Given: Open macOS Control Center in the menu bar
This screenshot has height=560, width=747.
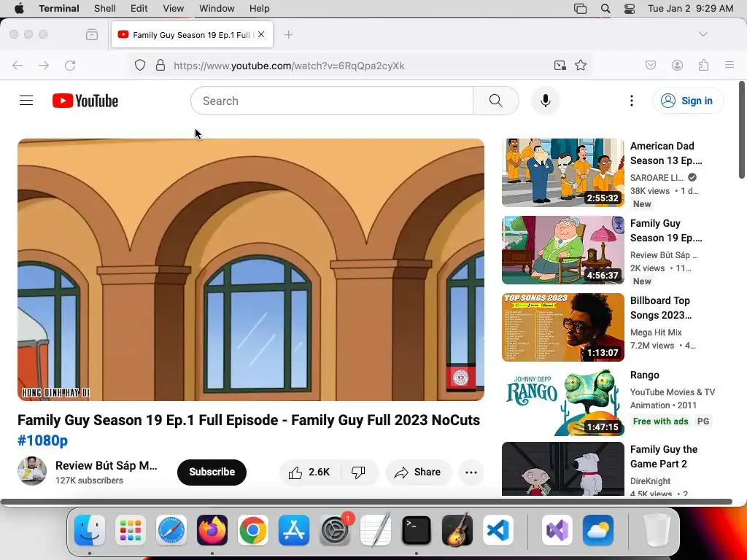Looking at the screenshot, I should tap(630, 9).
